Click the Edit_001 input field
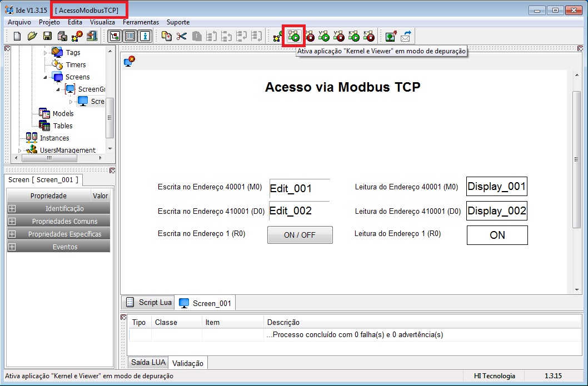The image size is (588, 386). pyautogui.click(x=300, y=188)
